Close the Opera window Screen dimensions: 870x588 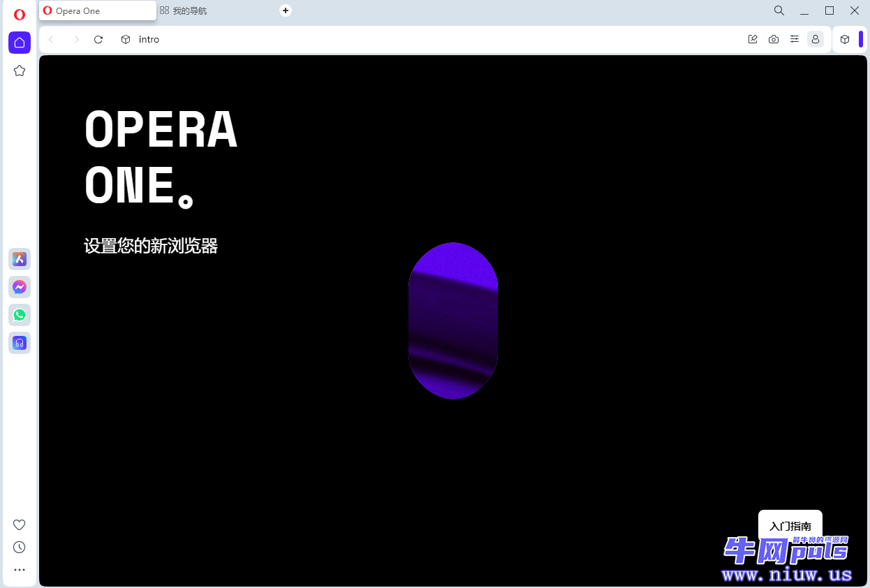855,10
